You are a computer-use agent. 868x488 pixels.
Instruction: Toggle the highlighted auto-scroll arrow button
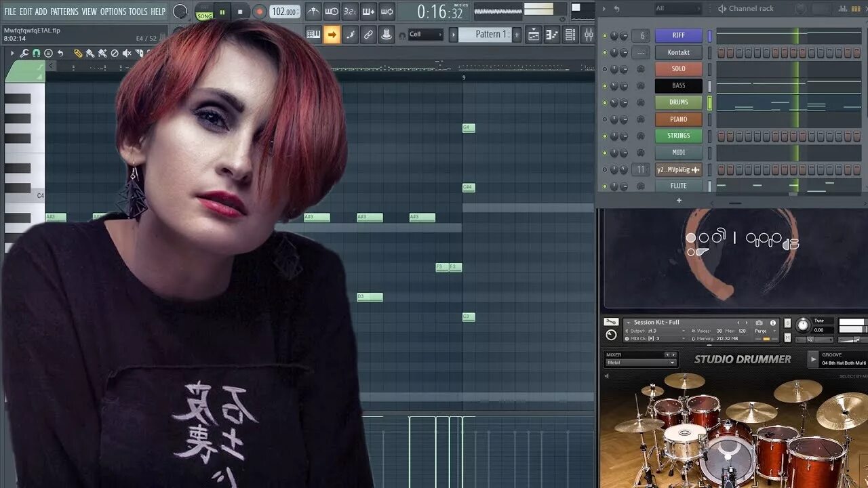[x=332, y=35]
